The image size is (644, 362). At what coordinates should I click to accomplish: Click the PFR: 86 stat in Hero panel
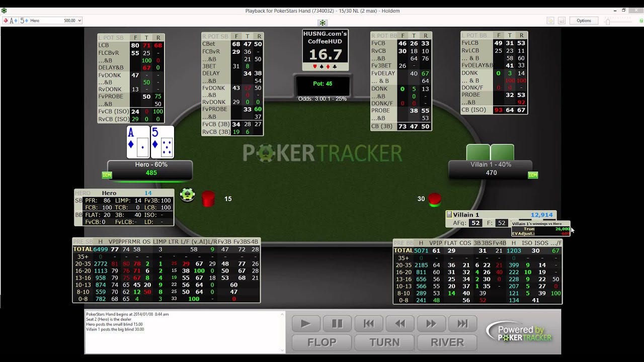click(98, 201)
